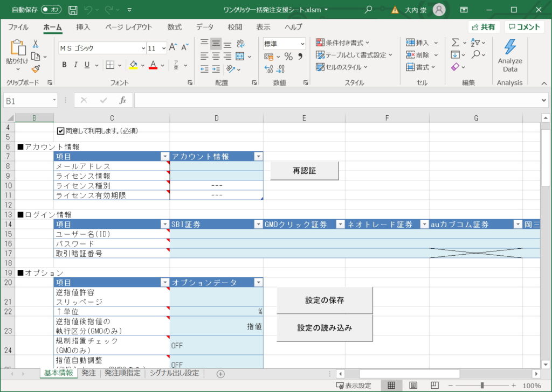Open filter dropdown for アカウント情報 column
The image size is (552, 392).
point(258,157)
